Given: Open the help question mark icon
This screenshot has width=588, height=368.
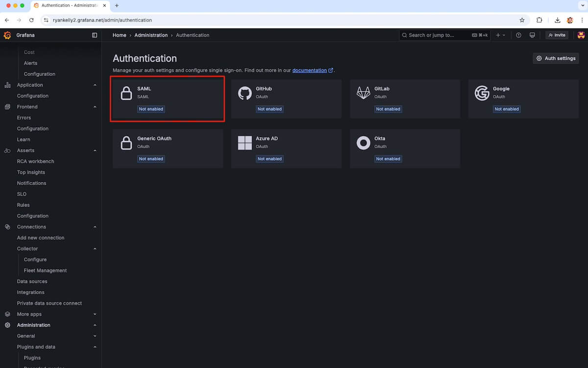Looking at the screenshot, I should pyautogui.click(x=518, y=35).
